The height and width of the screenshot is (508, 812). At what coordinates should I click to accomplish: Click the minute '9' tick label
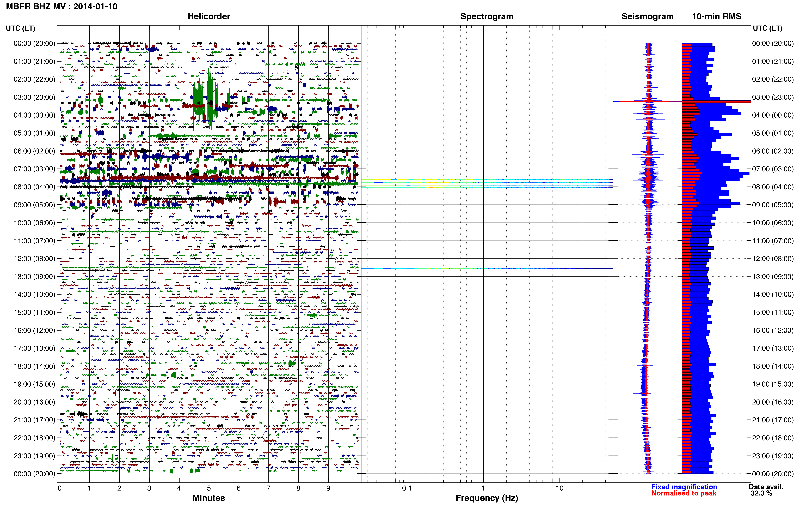click(328, 488)
